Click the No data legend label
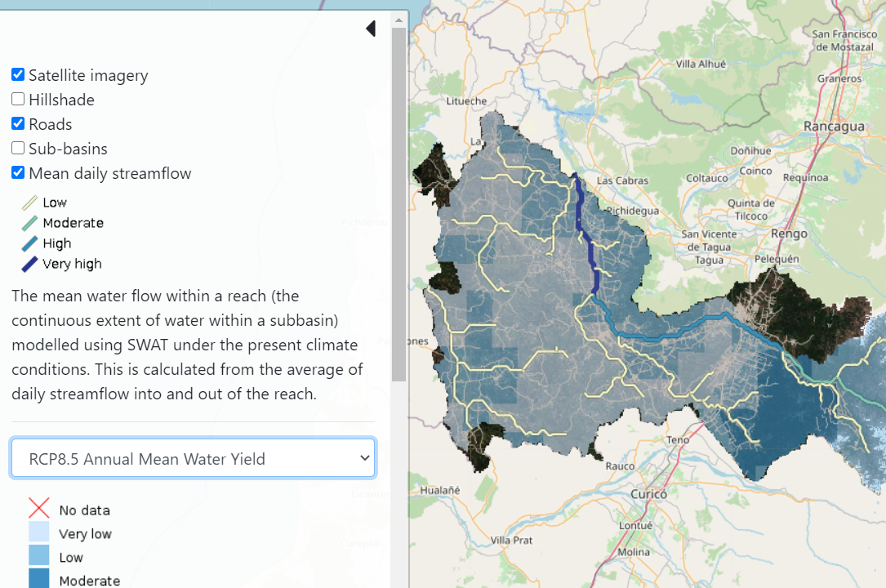This screenshot has height=588, width=886. pyautogui.click(x=85, y=510)
